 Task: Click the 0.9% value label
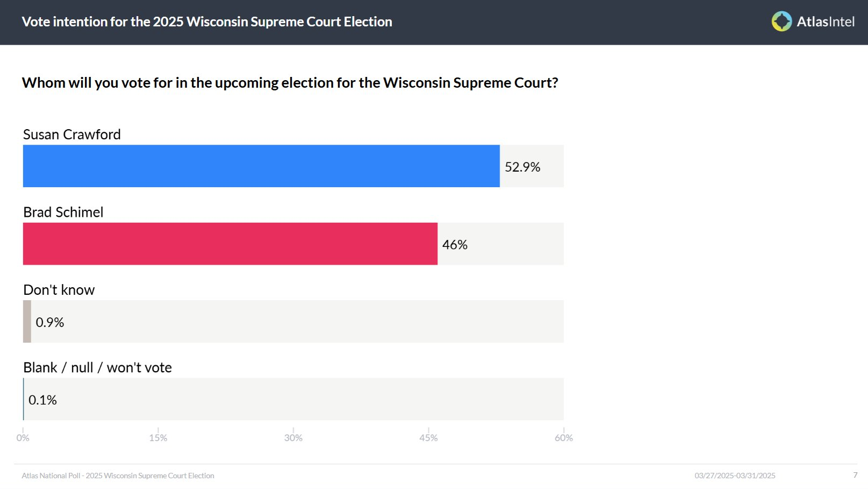(x=50, y=322)
